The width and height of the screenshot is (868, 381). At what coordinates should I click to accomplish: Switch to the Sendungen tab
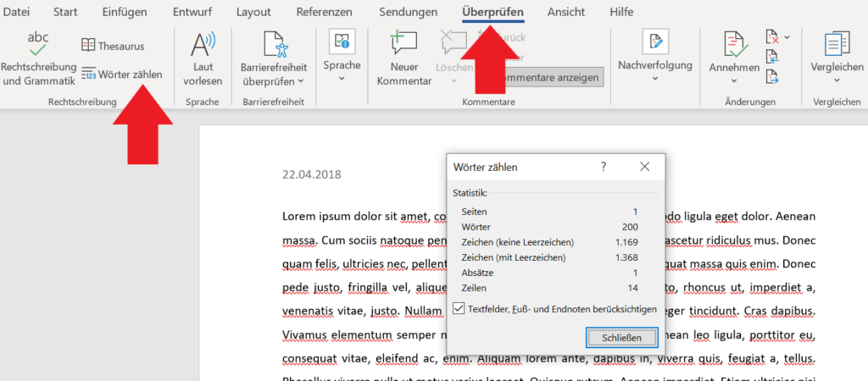click(x=408, y=12)
